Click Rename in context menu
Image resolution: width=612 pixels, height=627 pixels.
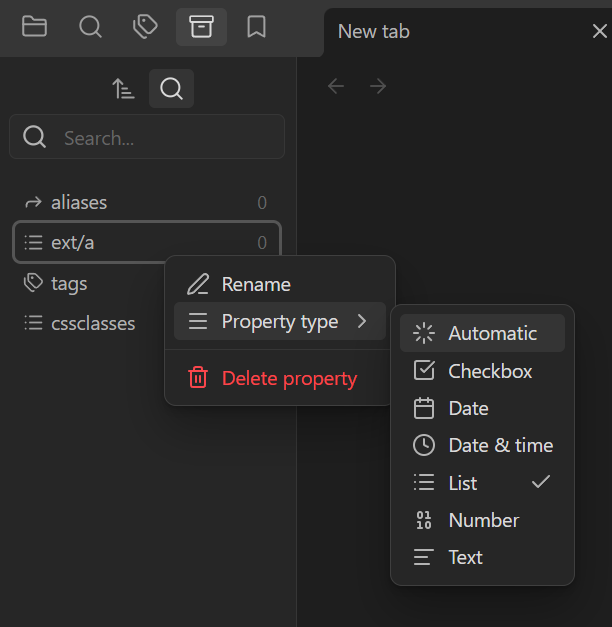click(x=256, y=285)
